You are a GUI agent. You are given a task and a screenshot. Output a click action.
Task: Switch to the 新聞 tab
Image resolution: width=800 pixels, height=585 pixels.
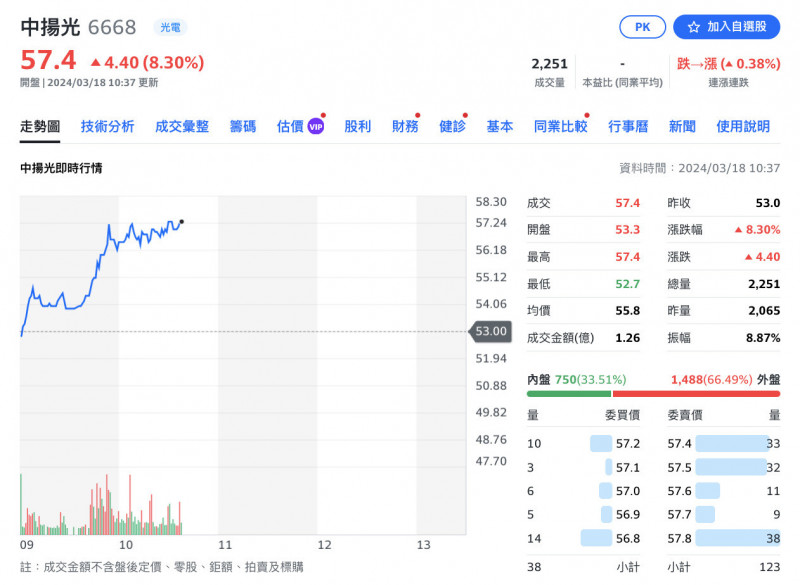pos(682,127)
